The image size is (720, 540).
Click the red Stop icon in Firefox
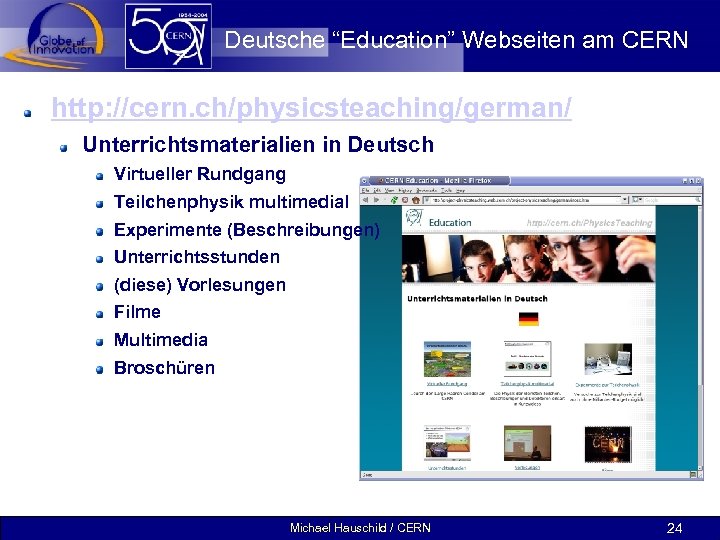pos(405,200)
